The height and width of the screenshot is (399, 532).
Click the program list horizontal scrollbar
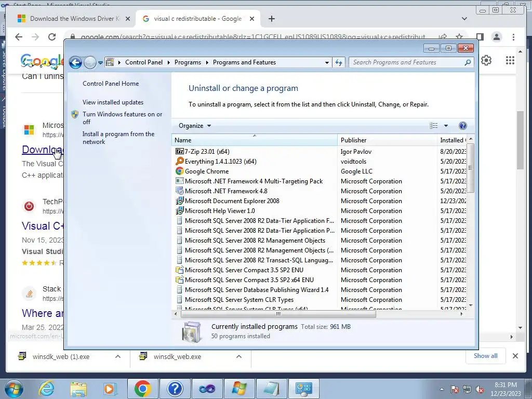278,314
